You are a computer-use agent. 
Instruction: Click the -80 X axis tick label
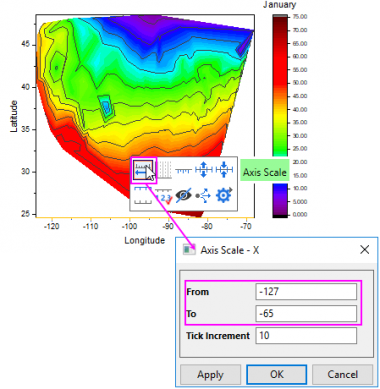(x=207, y=226)
